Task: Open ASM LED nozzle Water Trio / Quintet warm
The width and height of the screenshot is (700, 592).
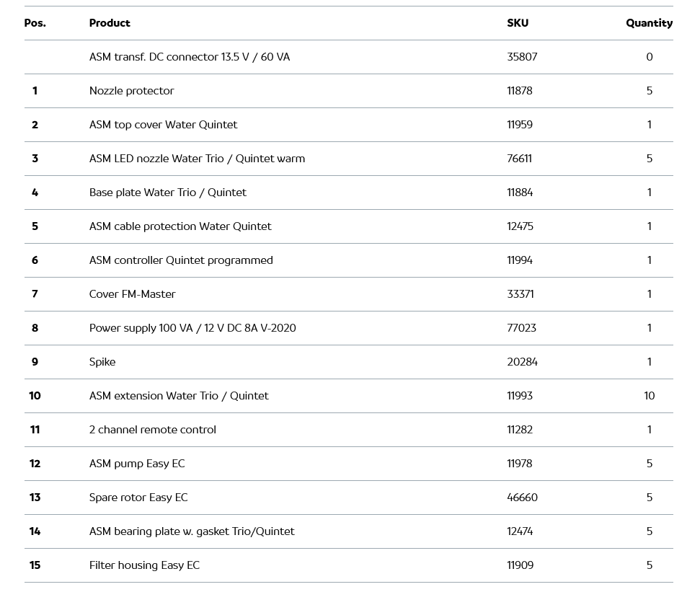Action: coord(197,159)
